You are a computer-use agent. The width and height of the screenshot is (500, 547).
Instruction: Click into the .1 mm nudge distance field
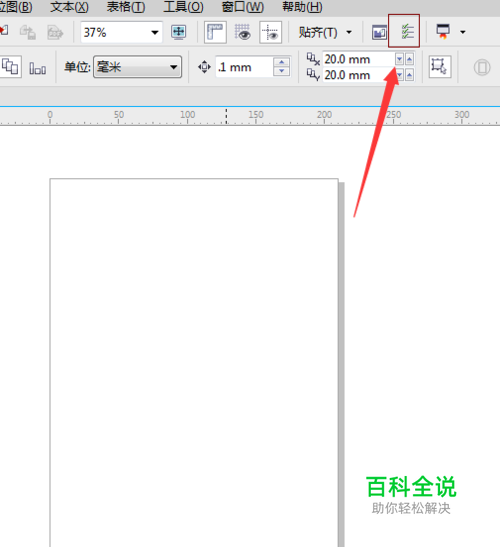tap(244, 67)
